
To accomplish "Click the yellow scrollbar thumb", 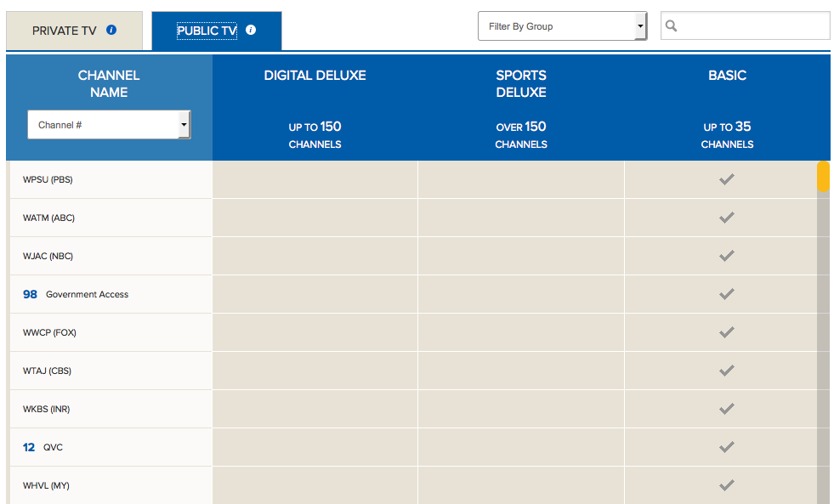I will coord(823,177).
